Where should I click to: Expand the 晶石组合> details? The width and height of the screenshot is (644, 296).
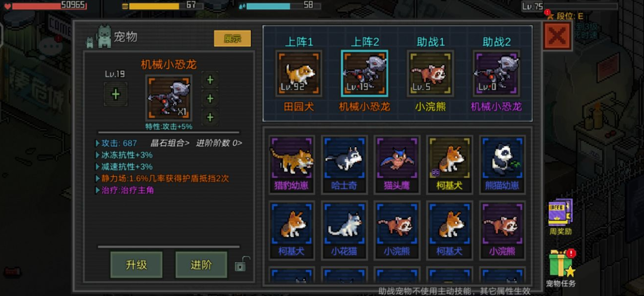click(x=169, y=143)
